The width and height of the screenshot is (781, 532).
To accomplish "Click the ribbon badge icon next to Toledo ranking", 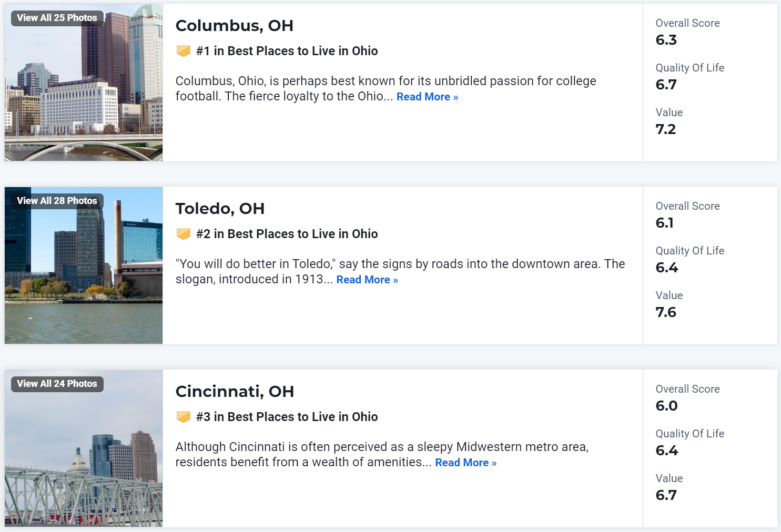I will 184,234.
